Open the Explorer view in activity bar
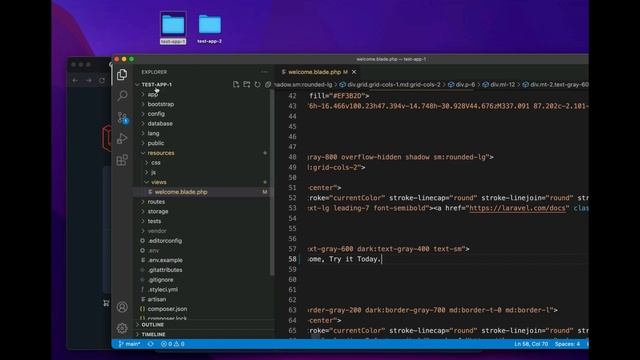Image resolution: width=640 pixels, height=360 pixels. (122, 75)
